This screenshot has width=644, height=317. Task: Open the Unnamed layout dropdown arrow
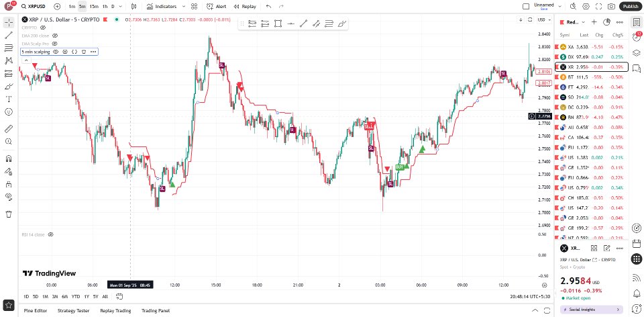click(x=559, y=6)
